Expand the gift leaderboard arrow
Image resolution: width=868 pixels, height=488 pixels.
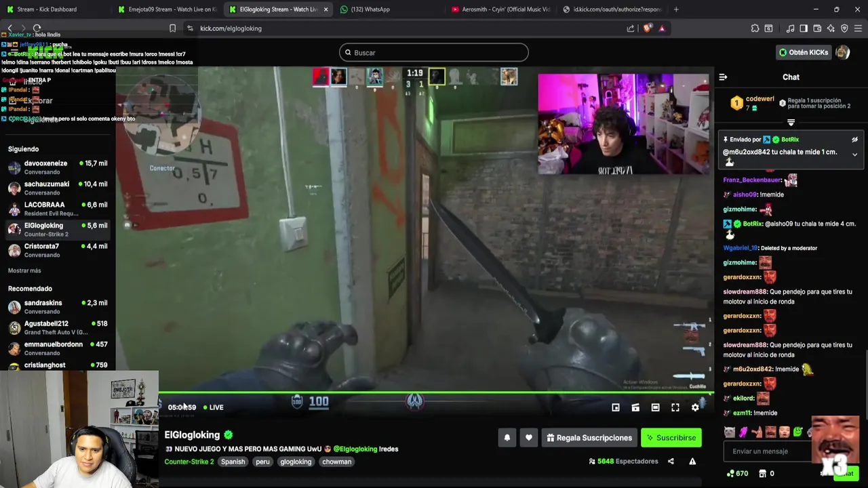[x=791, y=123]
